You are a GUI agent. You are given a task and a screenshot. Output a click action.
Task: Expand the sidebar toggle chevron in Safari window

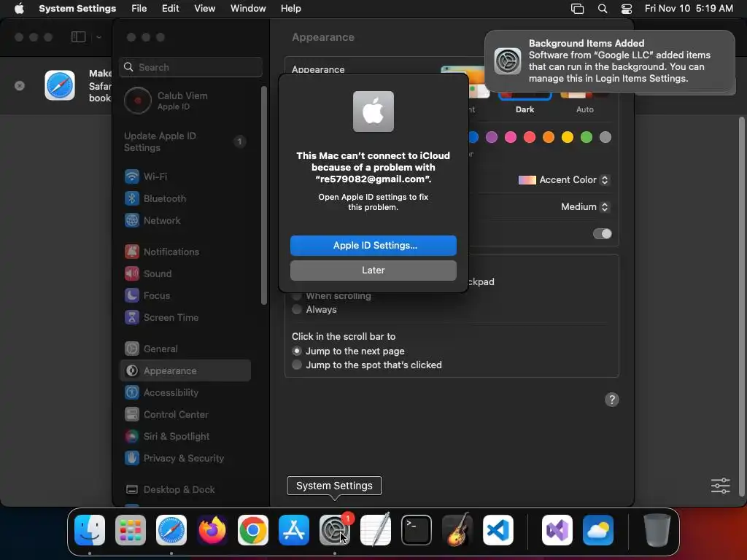(98, 37)
